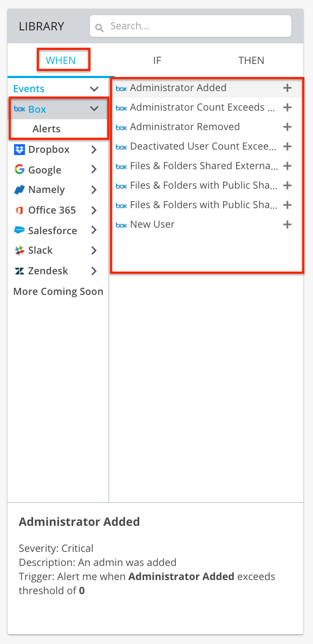Expand the Salesforce chevron
Viewport: 313px width, 644px height.
(94, 230)
